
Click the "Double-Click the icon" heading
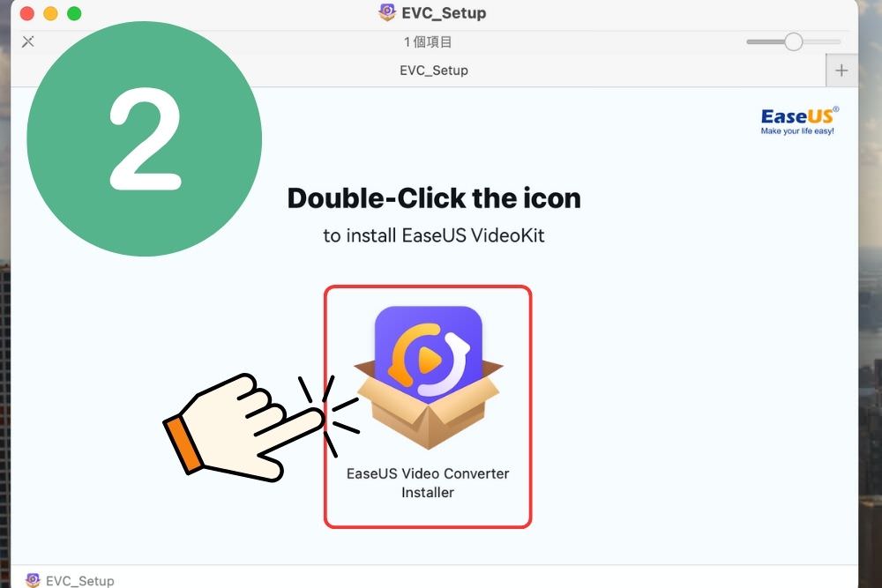434,198
